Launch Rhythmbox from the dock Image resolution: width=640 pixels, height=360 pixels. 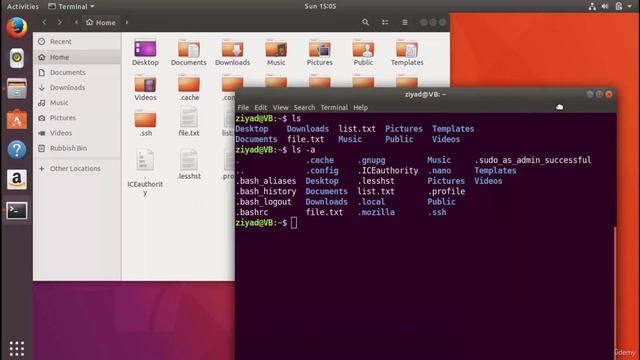[x=17, y=58]
